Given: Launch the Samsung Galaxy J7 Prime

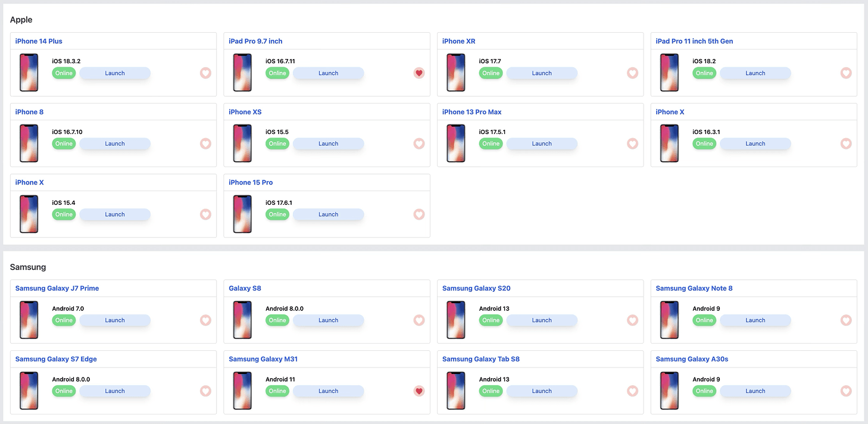Looking at the screenshot, I should point(115,320).
